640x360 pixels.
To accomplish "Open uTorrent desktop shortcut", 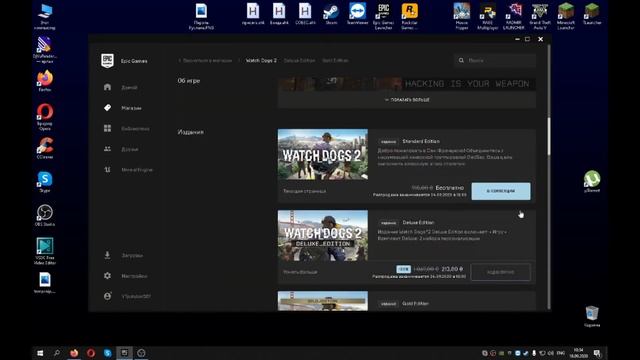I will (x=592, y=181).
